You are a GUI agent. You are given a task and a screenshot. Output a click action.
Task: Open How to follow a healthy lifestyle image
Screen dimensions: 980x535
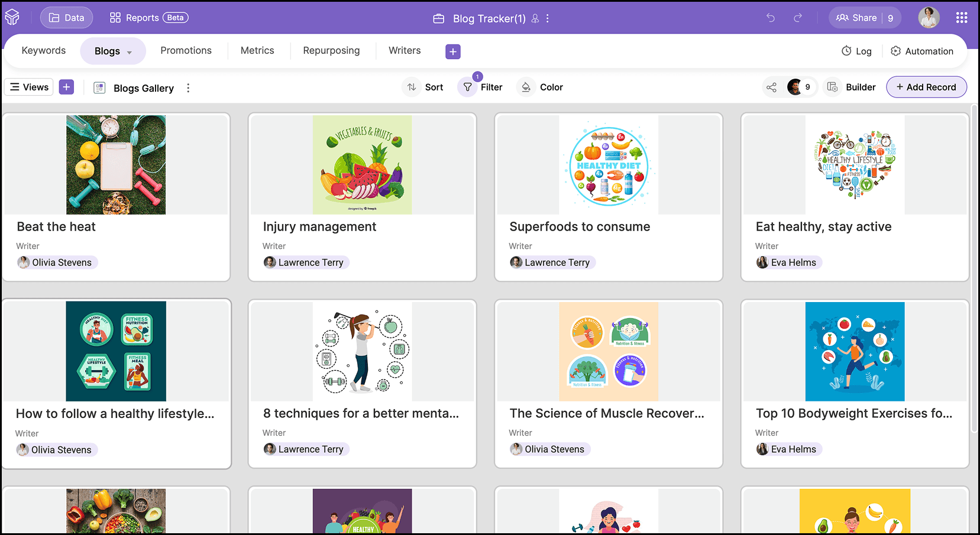(x=116, y=351)
